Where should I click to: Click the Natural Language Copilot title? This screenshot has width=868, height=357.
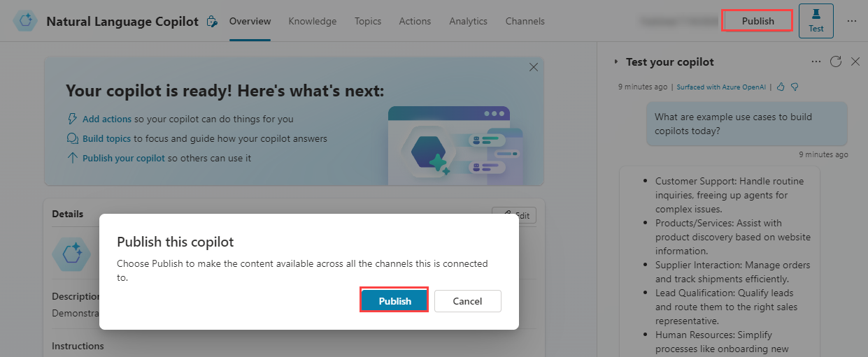pyautogui.click(x=122, y=21)
